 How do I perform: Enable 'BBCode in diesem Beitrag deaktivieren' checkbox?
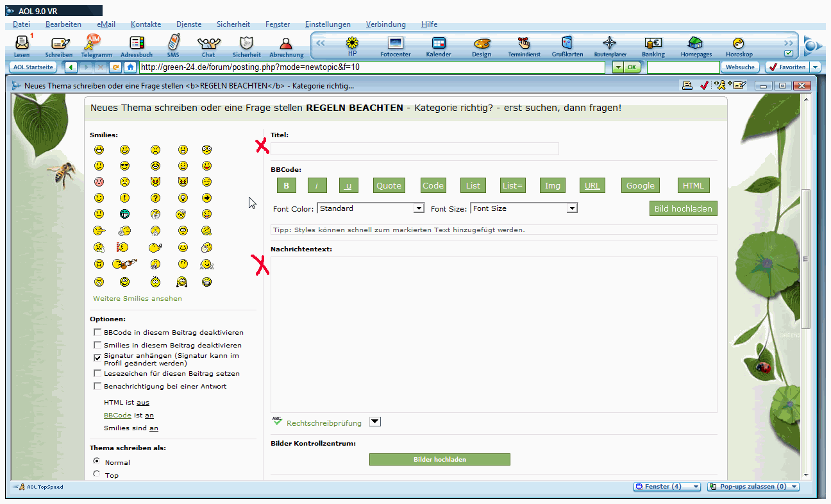pos(97,332)
